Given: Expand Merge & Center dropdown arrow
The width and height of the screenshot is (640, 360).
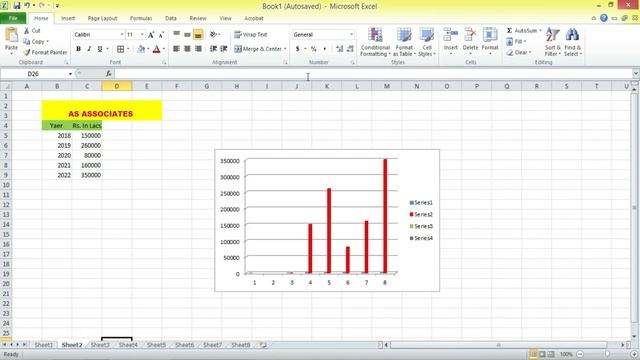Looking at the screenshot, I should point(285,49).
